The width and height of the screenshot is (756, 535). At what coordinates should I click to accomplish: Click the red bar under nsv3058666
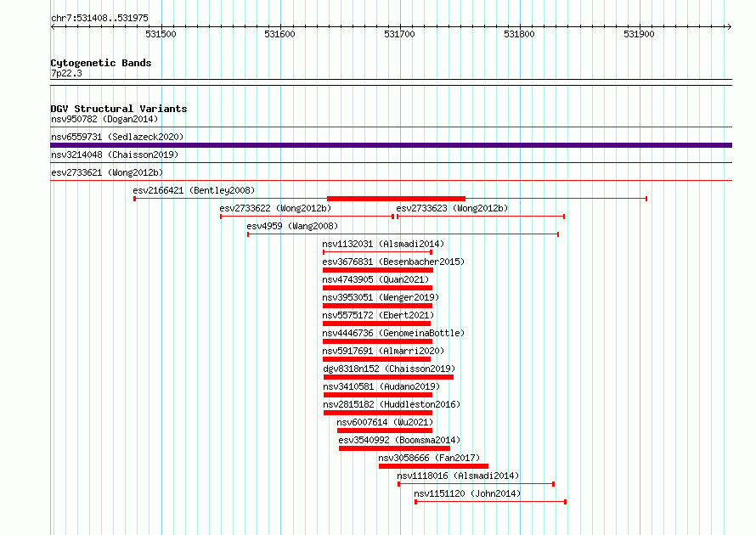(433, 466)
